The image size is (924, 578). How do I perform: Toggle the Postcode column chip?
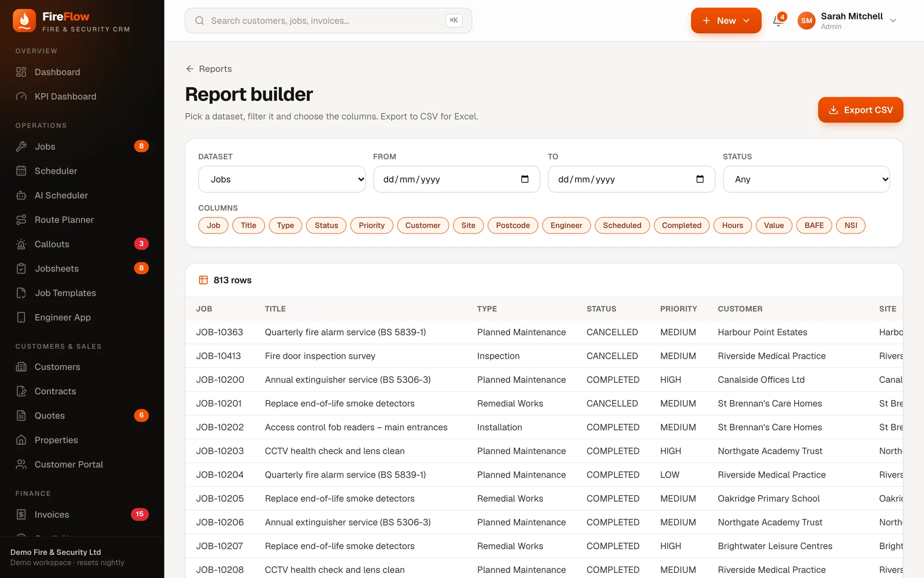tap(513, 226)
